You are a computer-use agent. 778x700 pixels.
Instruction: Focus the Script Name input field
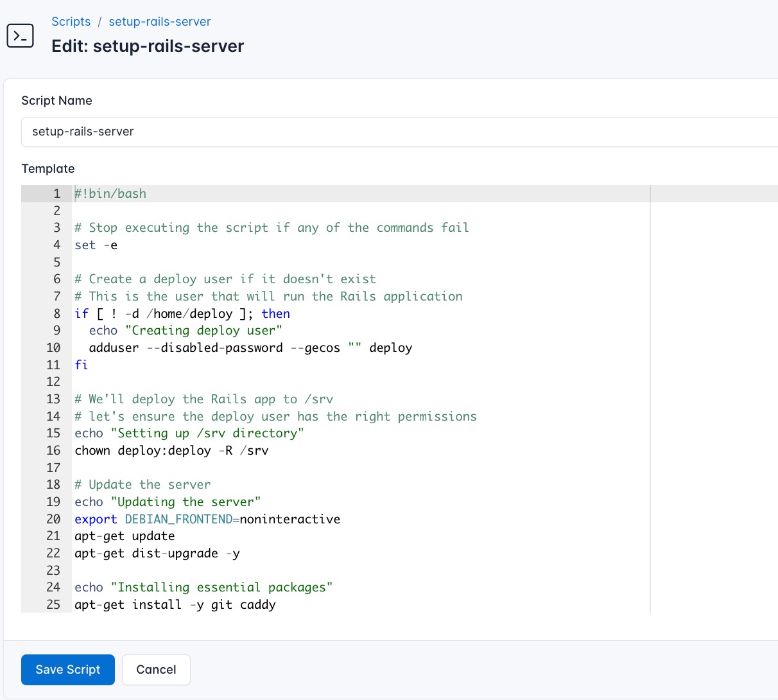point(399,132)
